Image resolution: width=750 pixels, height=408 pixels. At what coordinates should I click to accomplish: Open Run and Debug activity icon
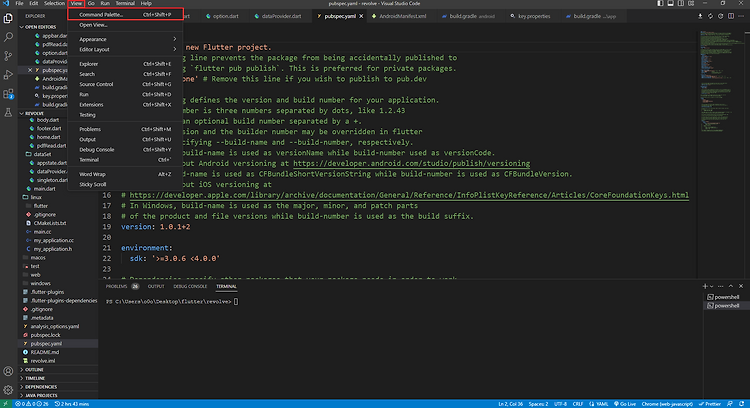click(x=8, y=75)
